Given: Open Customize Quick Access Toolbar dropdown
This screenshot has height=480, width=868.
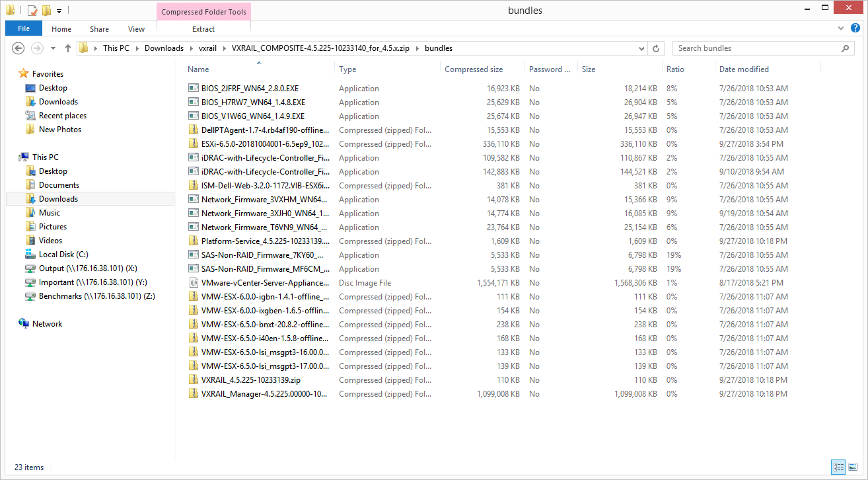Looking at the screenshot, I should [x=59, y=11].
